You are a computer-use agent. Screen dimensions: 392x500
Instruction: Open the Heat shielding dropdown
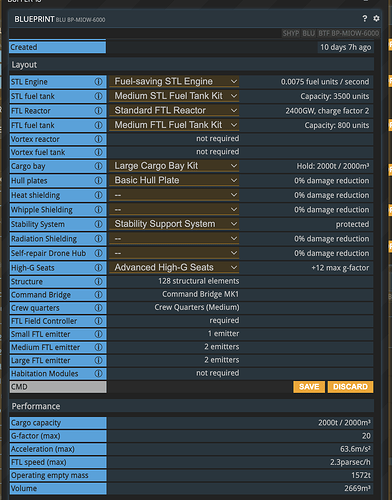(x=174, y=195)
